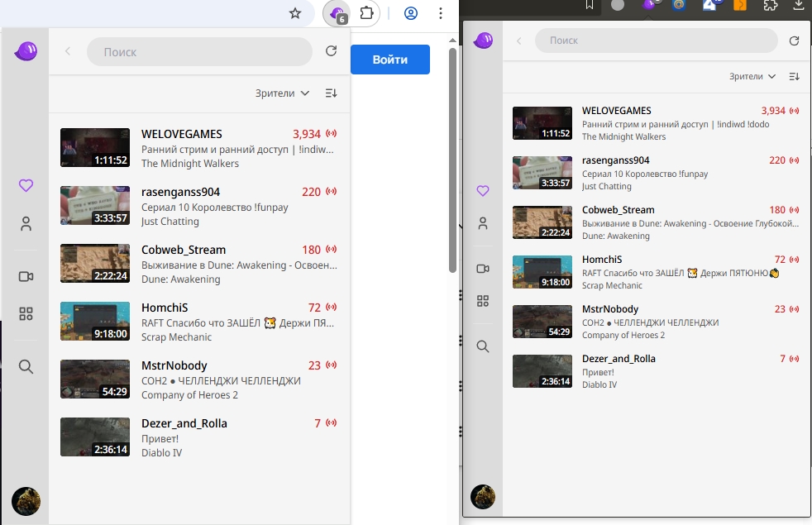This screenshot has height=525, width=812.
Task: Click the magnifier search icon in the right popup sidebar
Action: tap(483, 346)
